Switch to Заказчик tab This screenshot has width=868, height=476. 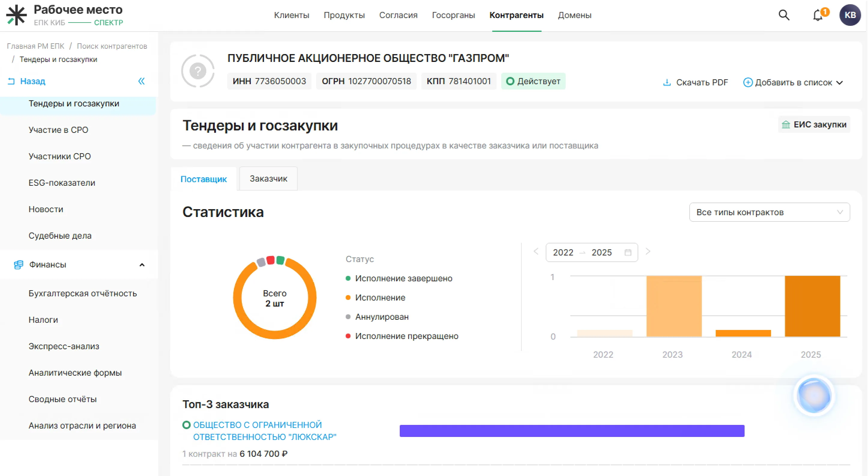coord(268,179)
